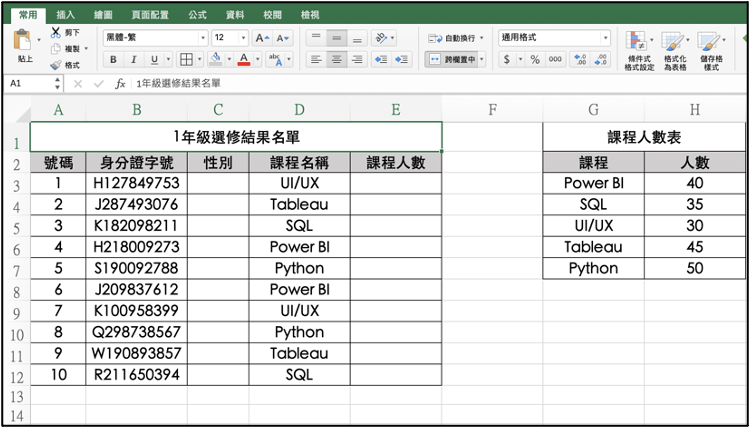
Task: Click the formula bar text field
Action: tap(438, 84)
